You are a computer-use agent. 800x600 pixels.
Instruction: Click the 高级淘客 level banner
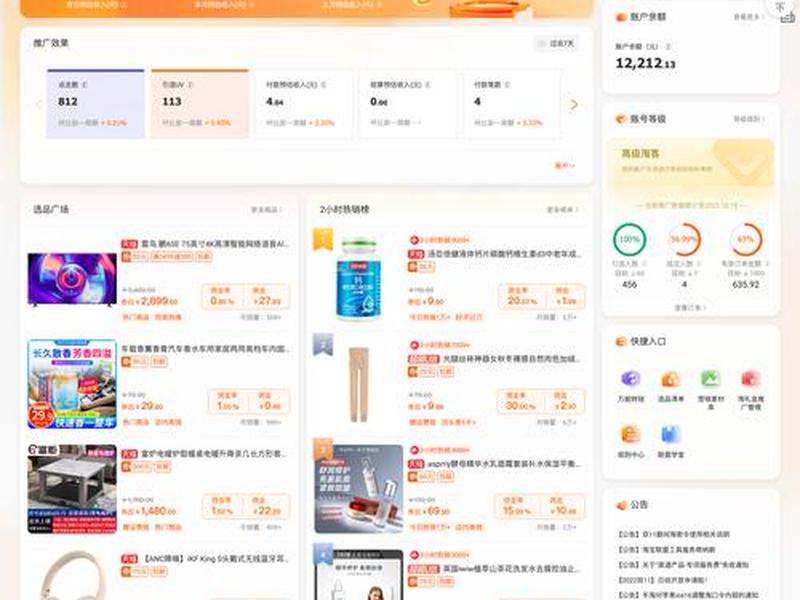click(691, 164)
